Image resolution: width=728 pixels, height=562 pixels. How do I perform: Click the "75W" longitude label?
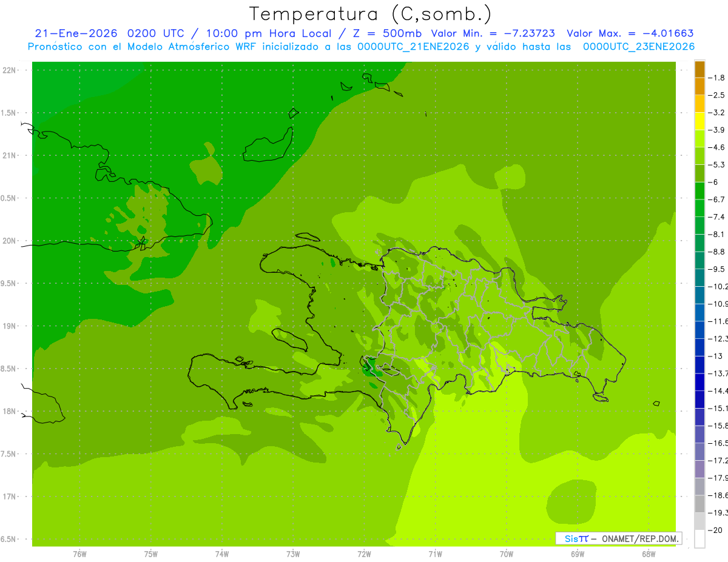pyautogui.click(x=150, y=554)
